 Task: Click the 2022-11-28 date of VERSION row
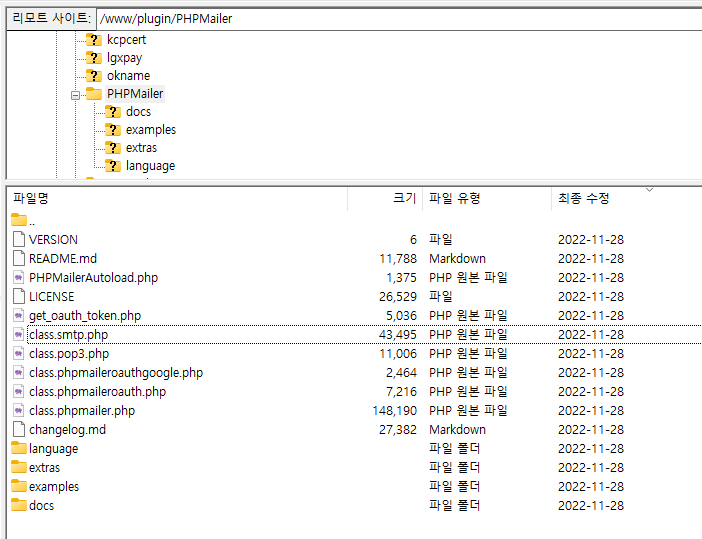pos(591,240)
